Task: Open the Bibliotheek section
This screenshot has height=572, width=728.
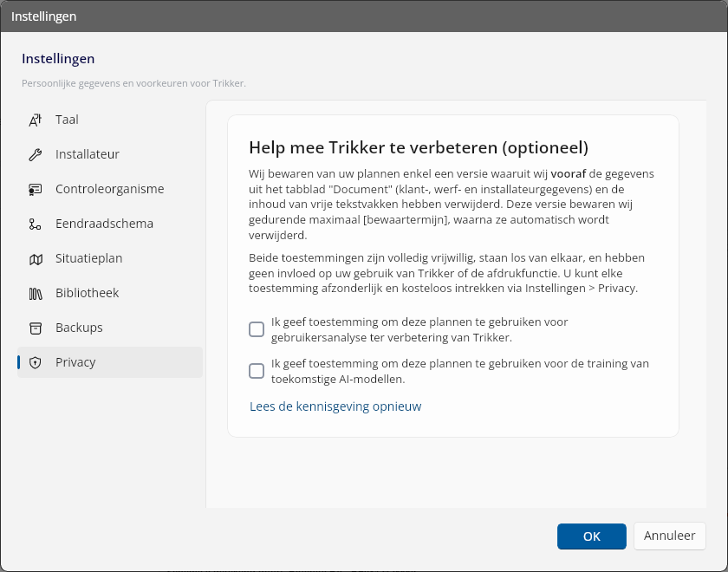Action: tap(110, 293)
